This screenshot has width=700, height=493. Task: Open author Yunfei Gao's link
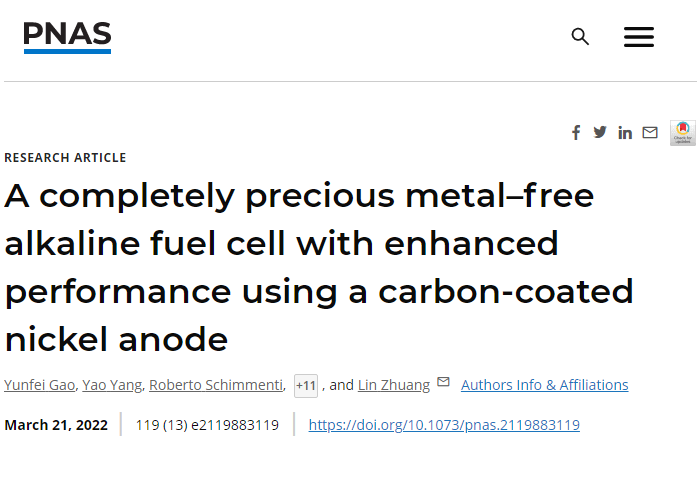pos(37,385)
